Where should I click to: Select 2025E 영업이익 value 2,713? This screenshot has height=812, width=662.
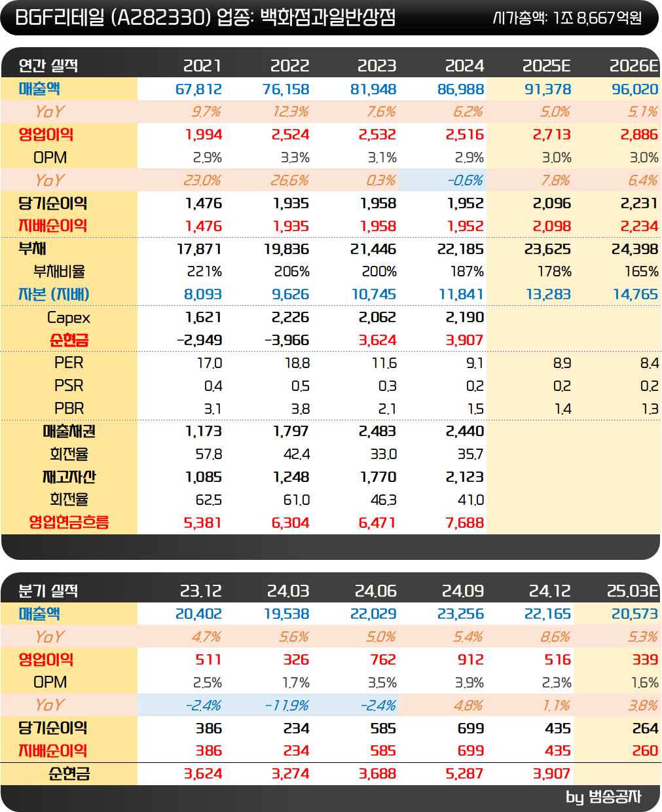(x=552, y=135)
